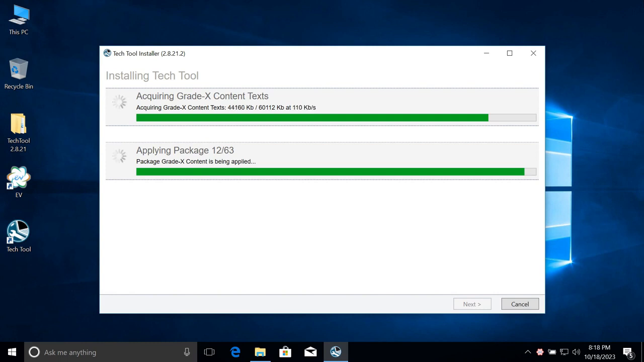Click the Acquiring Grade-X Content Texts progress bar
This screenshot has height=362, width=644.
pos(336,118)
